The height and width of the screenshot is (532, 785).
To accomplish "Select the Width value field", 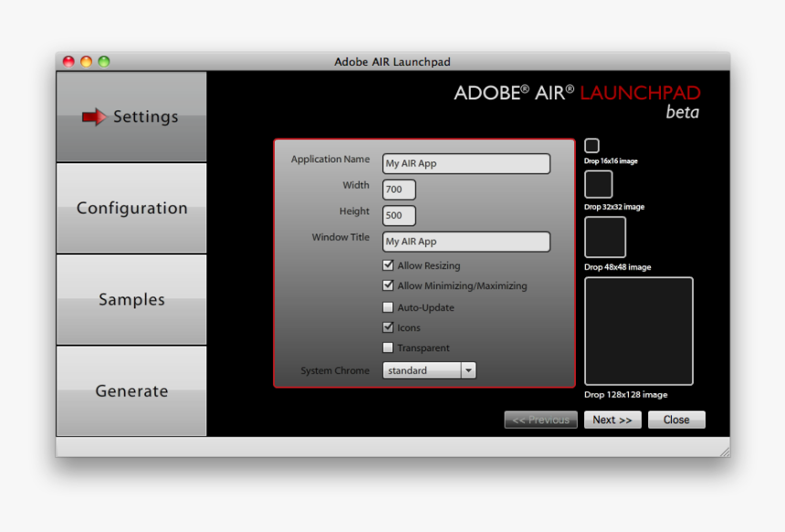I will (x=398, y=189).
